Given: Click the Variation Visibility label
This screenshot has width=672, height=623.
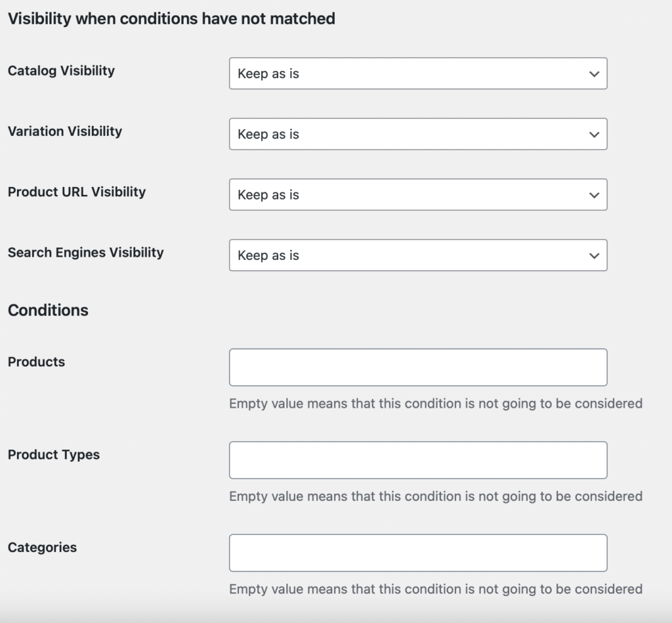Looking at the screenshot, I should [65, 131].
